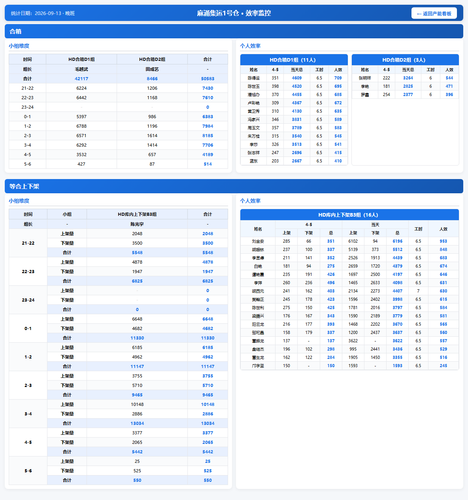
Task: Click 4520 in the HD合箱D1组 table
Action: (x=297, y=86)
